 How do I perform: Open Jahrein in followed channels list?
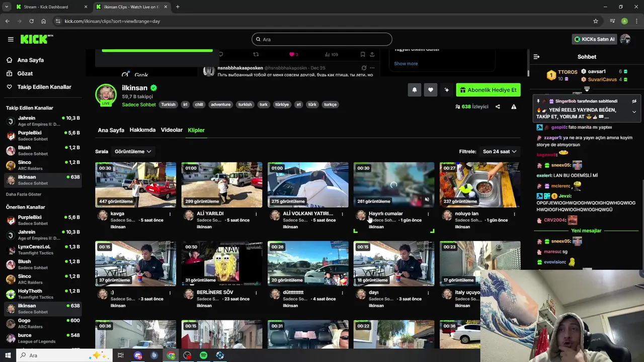[43, 121]
